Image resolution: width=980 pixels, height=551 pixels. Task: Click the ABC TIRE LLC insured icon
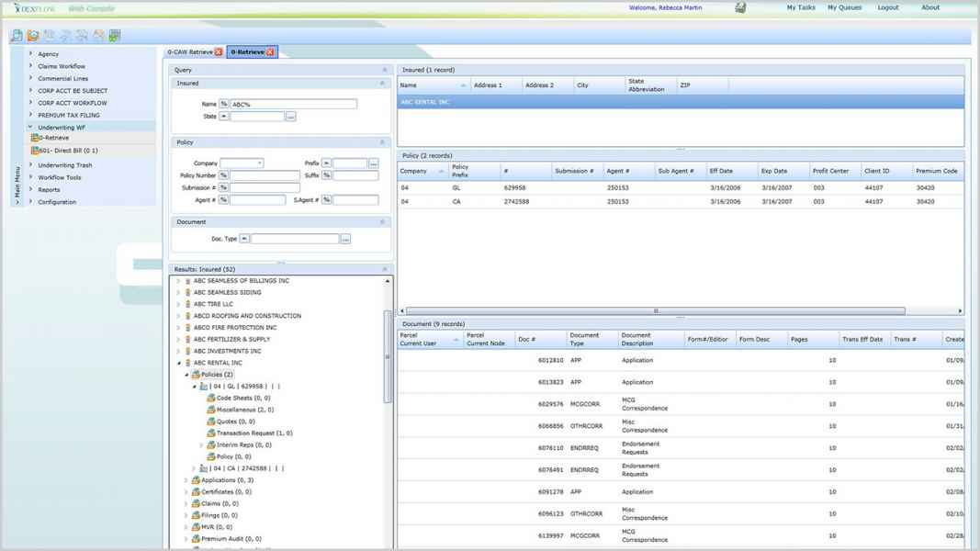[188, 304]
